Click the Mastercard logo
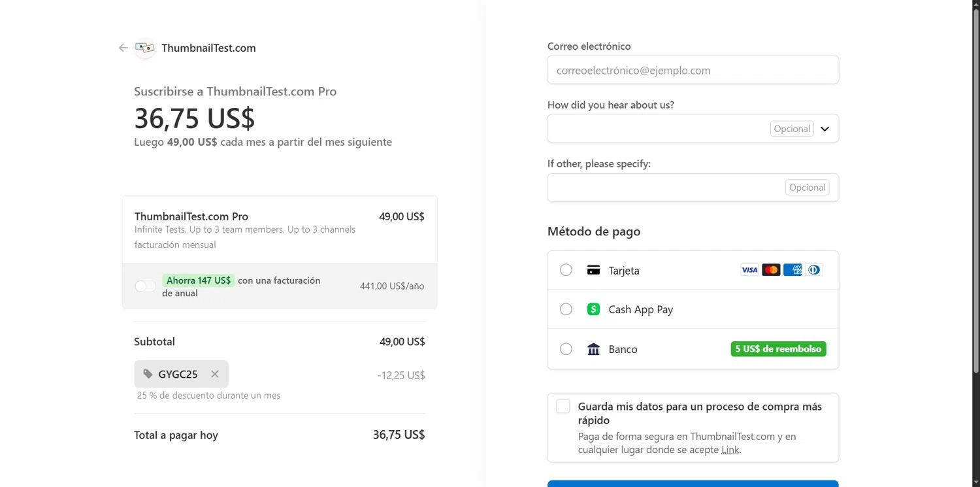Image resolution: width=980 pixels, height=487 pixels. [x=771, y=270]
